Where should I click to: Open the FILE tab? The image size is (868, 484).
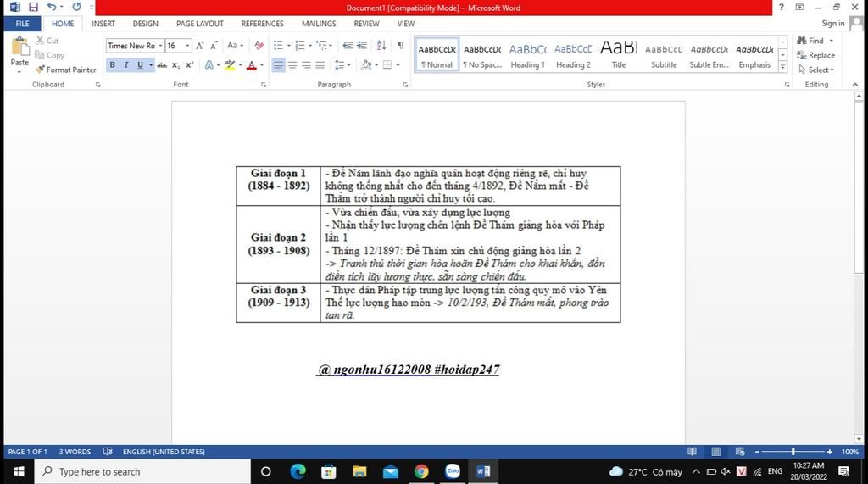pyautogui.click(x=22, y=23)
